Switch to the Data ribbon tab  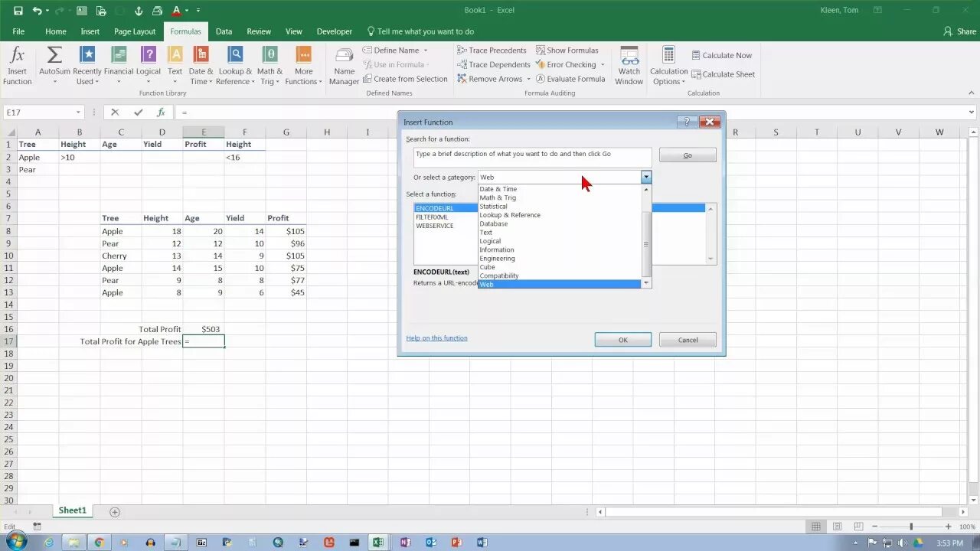[224, 31]
